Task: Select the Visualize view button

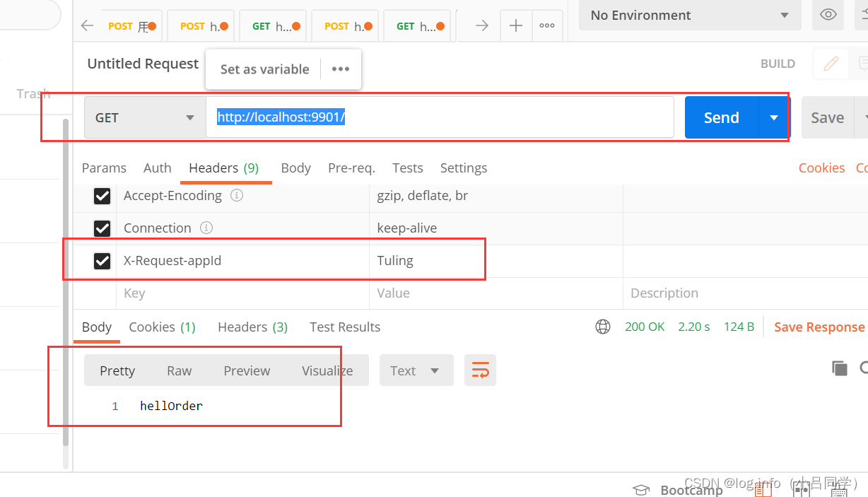Action: (x=327, y=370)
